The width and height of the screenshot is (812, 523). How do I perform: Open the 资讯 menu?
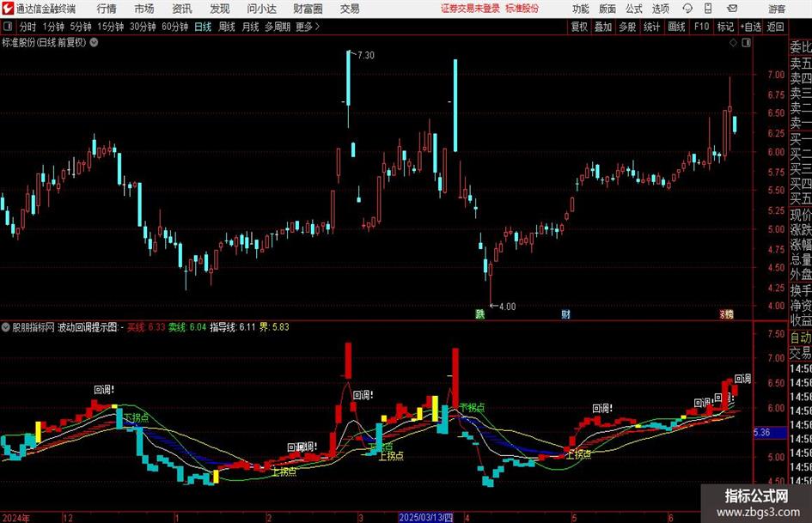182,9
